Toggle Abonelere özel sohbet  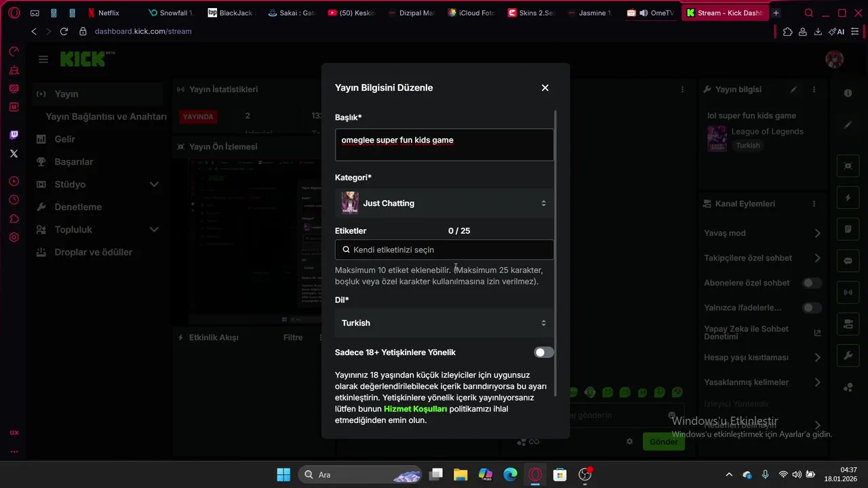pyautogui.click(x=812, y=283)
